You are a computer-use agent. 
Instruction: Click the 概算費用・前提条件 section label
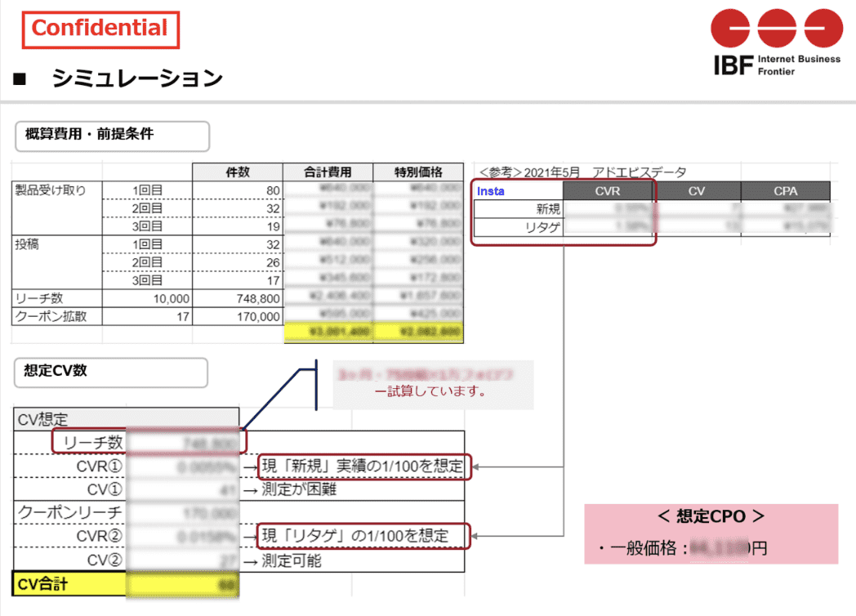[x=90, y=136]
